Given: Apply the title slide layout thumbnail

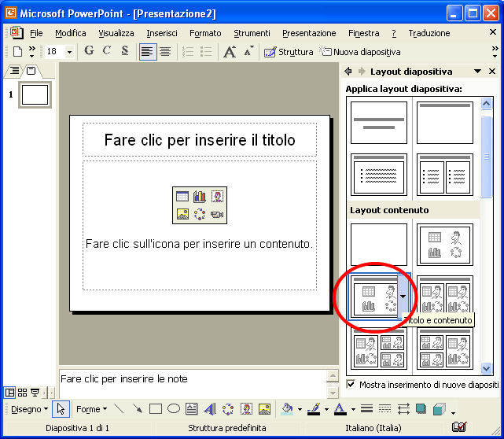Looking at the screenshot, I should tap(379, 123).
